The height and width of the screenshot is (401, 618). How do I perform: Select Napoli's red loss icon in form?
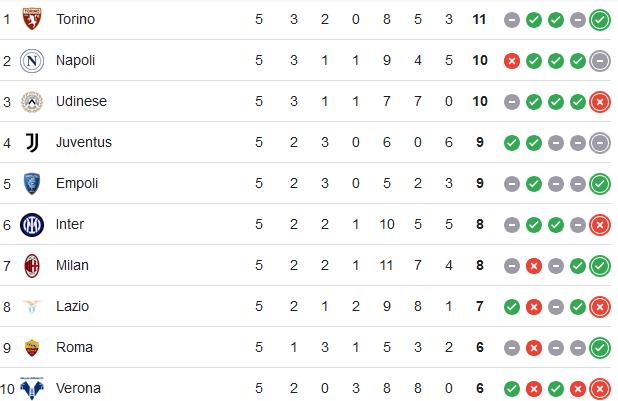[512, 61]
